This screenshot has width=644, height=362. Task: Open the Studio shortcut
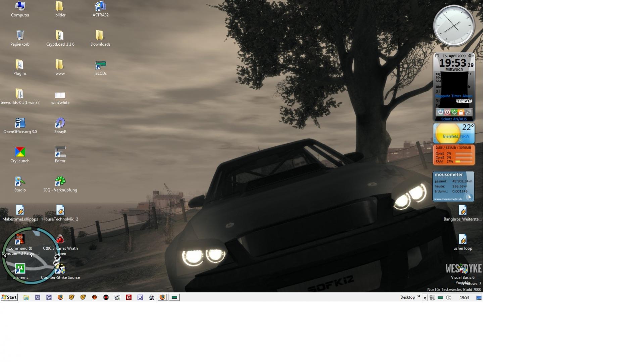(x=20, y=184)
